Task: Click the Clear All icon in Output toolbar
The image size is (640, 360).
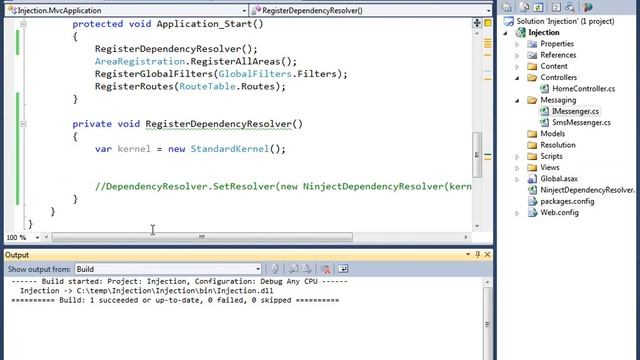Action: (326, 269)
